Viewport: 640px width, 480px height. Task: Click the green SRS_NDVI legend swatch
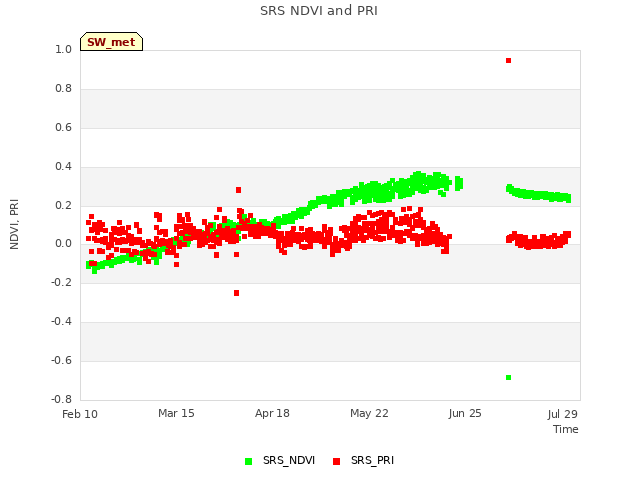point(248,461)
